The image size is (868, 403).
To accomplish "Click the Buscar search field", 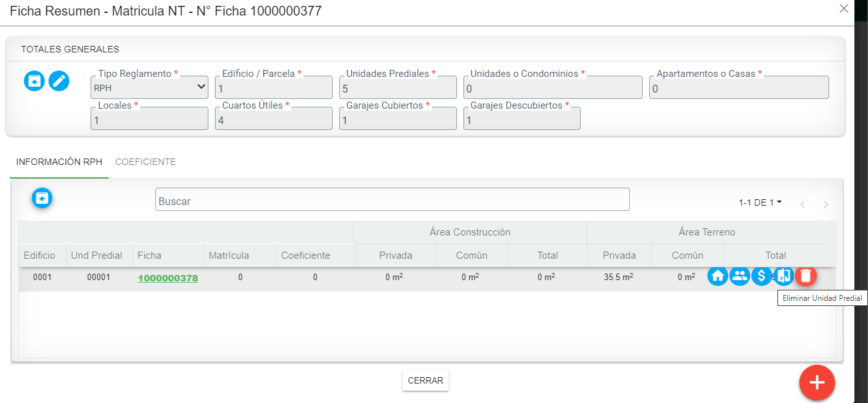I will point(392,200).
